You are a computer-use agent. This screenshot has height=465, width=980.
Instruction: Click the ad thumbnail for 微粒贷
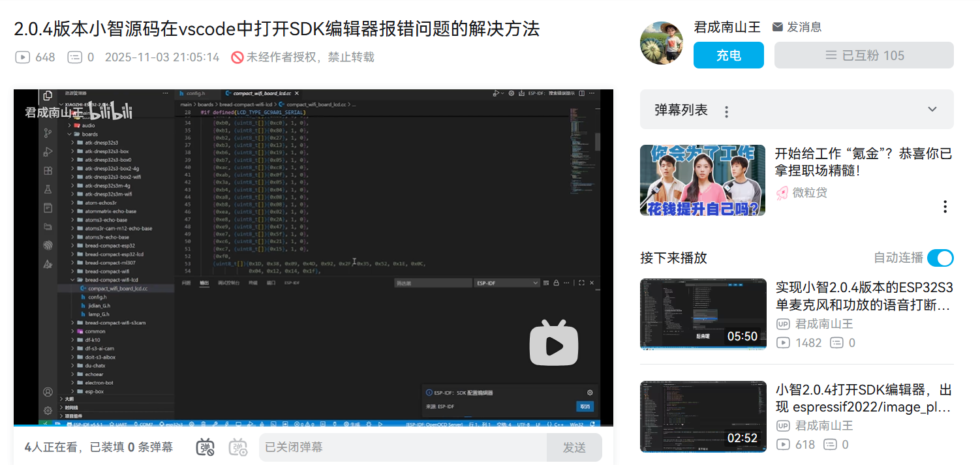point(703,180)
